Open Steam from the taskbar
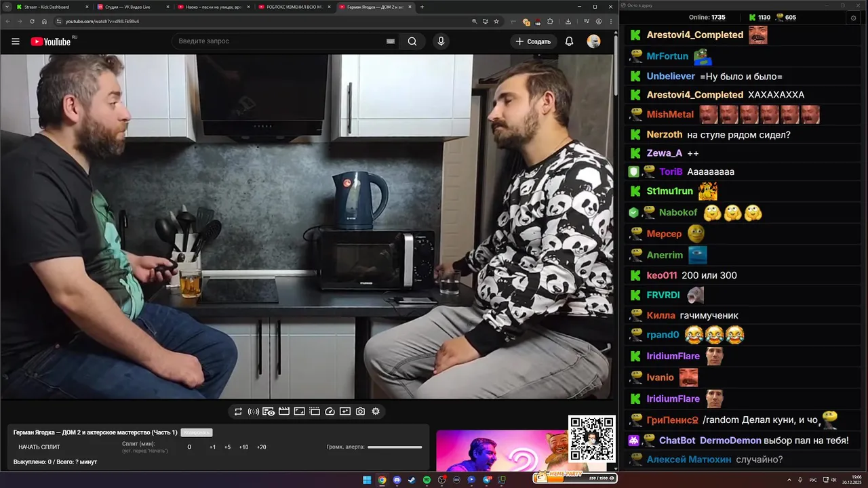The image size is (868, 488). [412, 480]
